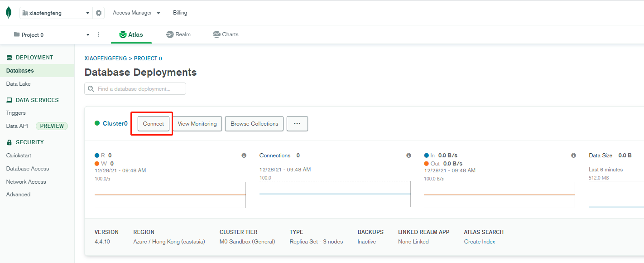This screenshot has height=263, width=644.
Task: Open Security Quickstart
Action: (19, 156)
